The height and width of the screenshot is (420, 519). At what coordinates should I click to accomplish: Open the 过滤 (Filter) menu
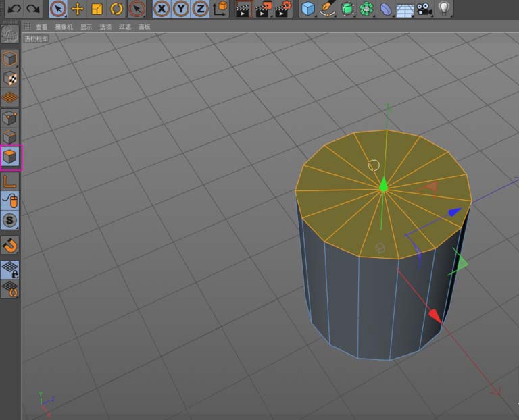125,27
